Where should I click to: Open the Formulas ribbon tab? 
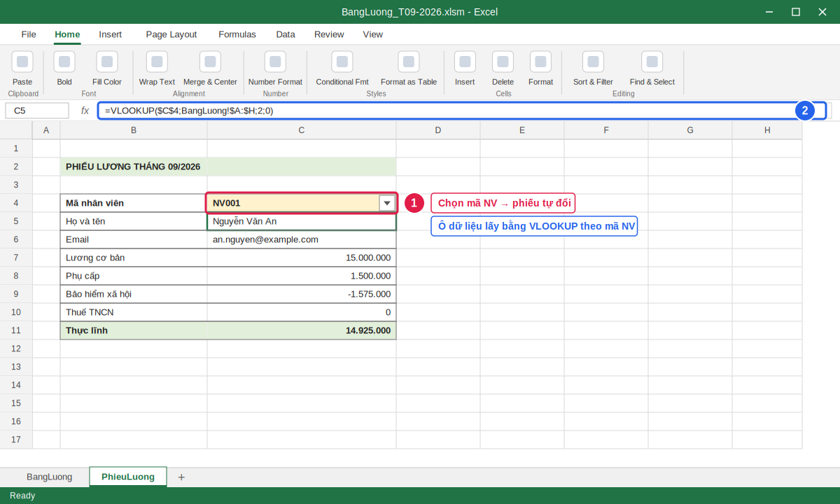pos(237,34)
